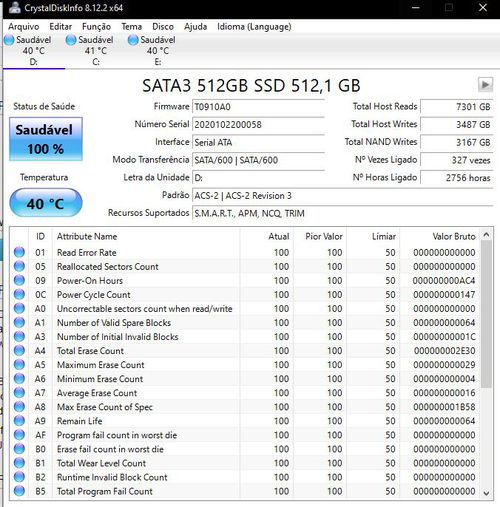Click the scrollbar up arrow in attribute list
The image size is (500, 507).
[x=486, y=235]
